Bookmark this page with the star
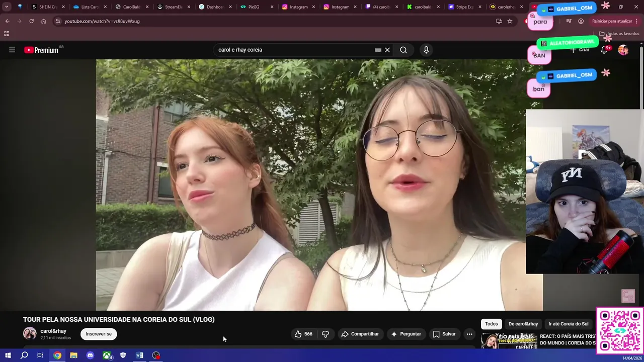 coord(510,21)
